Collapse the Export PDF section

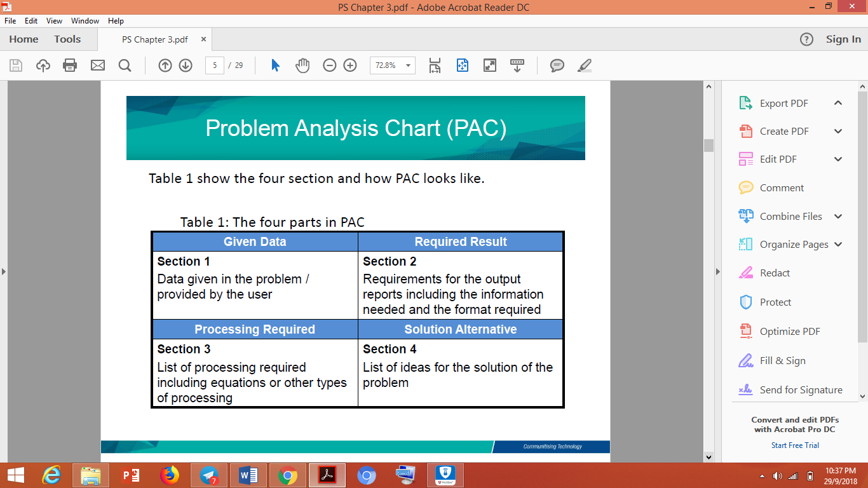837,102
